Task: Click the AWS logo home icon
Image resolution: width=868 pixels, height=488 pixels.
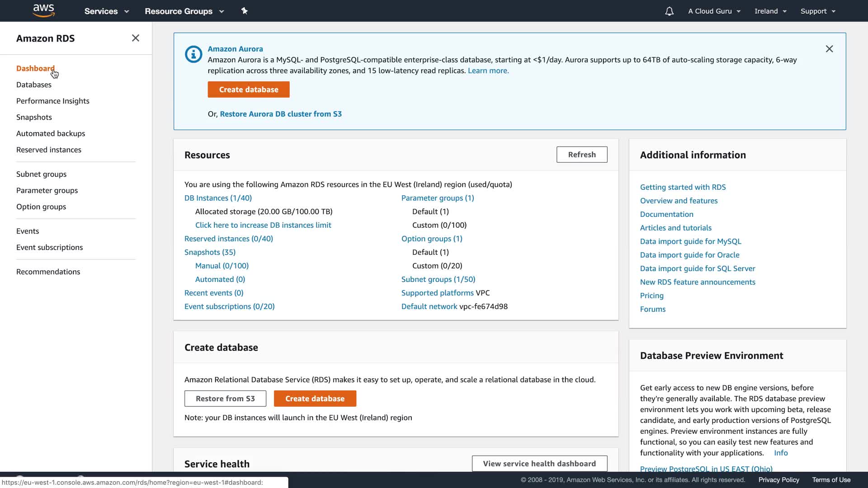Action: (x=44, y=10)
